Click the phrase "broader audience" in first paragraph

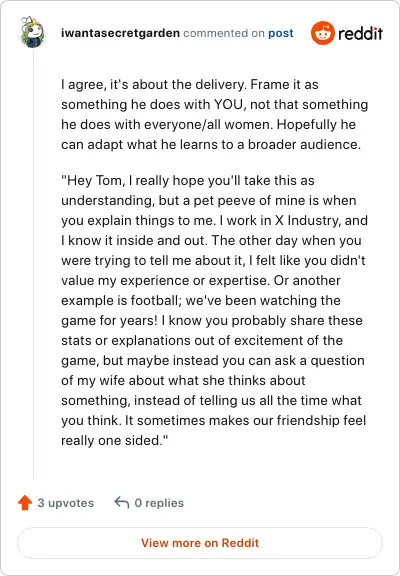pyautogui.click(x=304, y=144)
